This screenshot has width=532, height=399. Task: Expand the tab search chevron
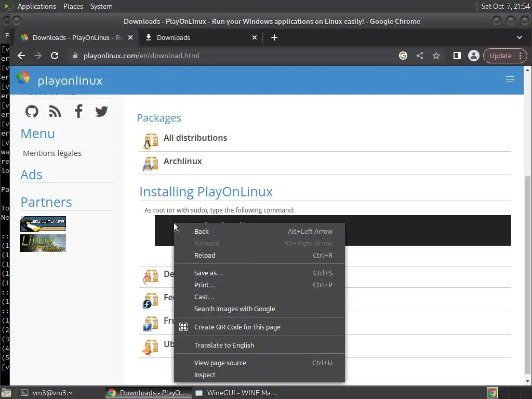coord(520,37)
